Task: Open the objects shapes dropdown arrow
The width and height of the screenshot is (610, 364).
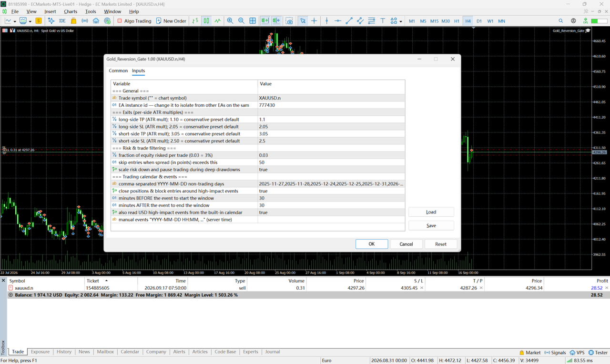Action: point(401,21)
